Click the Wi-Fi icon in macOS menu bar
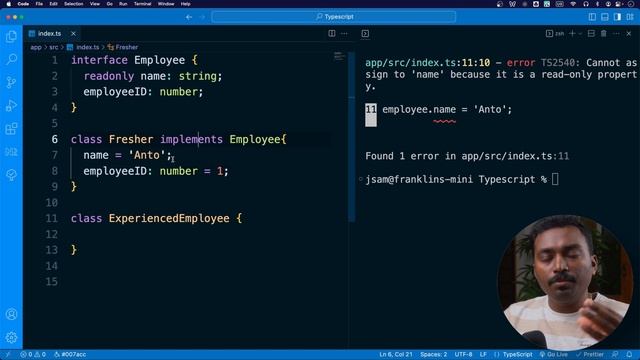This screenshot has width=640, height=360. pos(573,4)
